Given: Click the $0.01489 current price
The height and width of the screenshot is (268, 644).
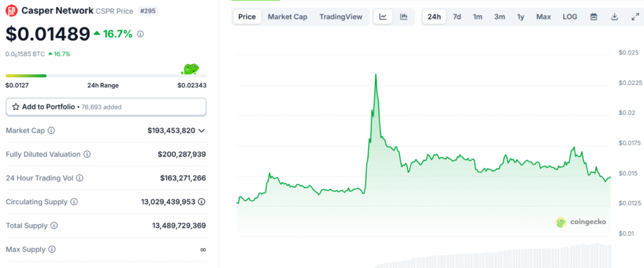Looking at the screenshot, I should point(48,34).
